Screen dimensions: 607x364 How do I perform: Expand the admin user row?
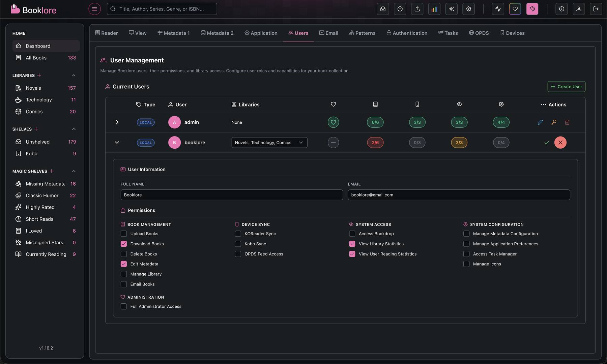(117, 122)
